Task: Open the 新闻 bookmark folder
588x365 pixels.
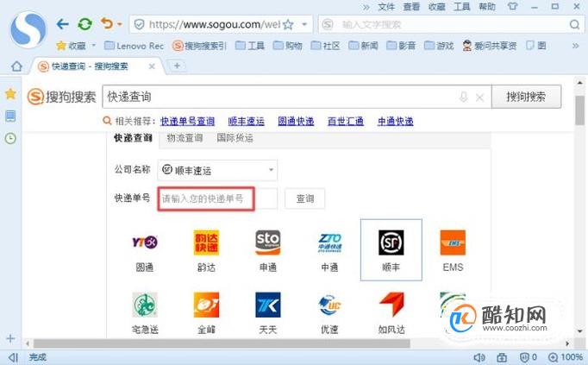Action: pyautogui.click(x=363, y=46)
